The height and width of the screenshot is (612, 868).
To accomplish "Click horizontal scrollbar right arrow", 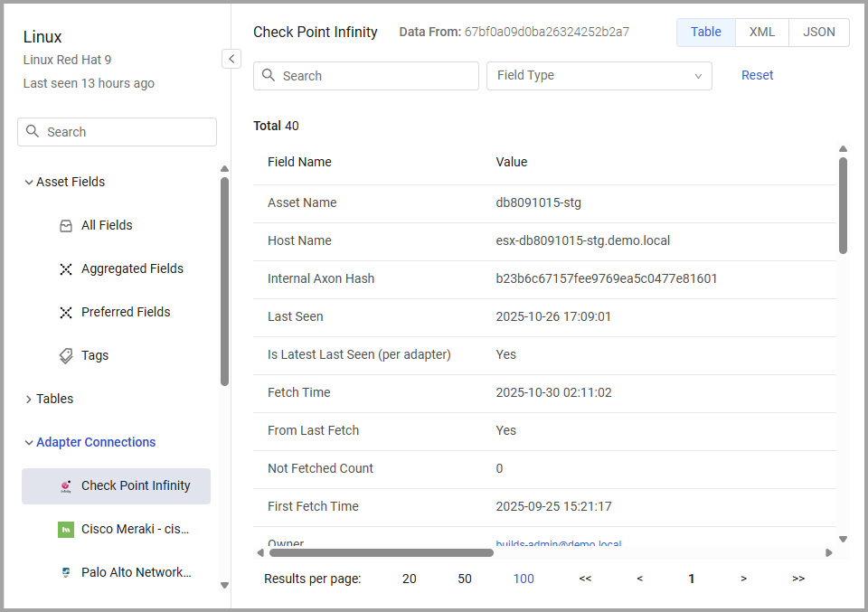I will coord(829,553).
